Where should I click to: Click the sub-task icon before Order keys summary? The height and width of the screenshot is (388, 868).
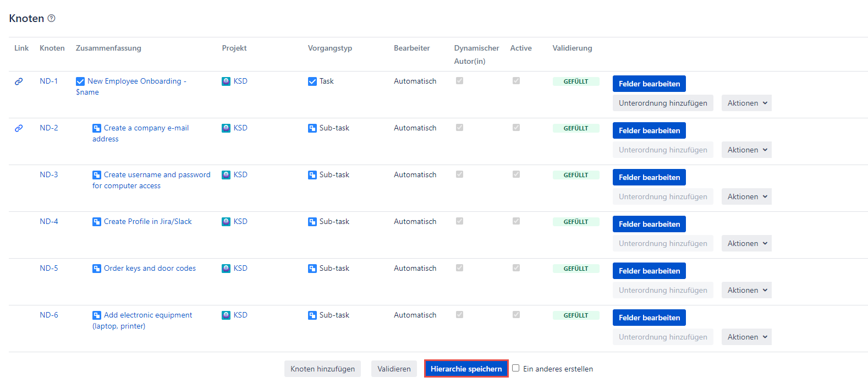click(x=97, y=269)
